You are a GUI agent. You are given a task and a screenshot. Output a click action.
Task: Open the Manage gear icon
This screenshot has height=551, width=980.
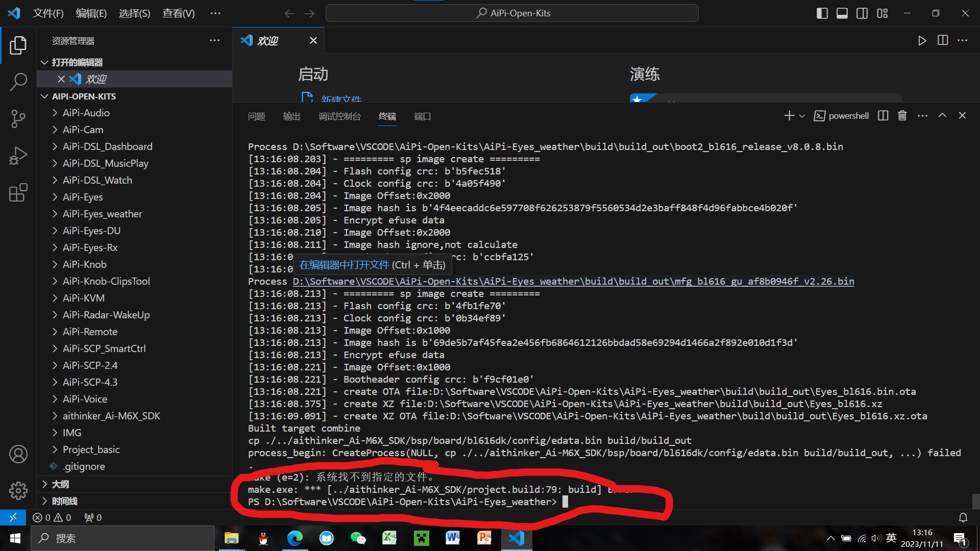click(18, 491)
